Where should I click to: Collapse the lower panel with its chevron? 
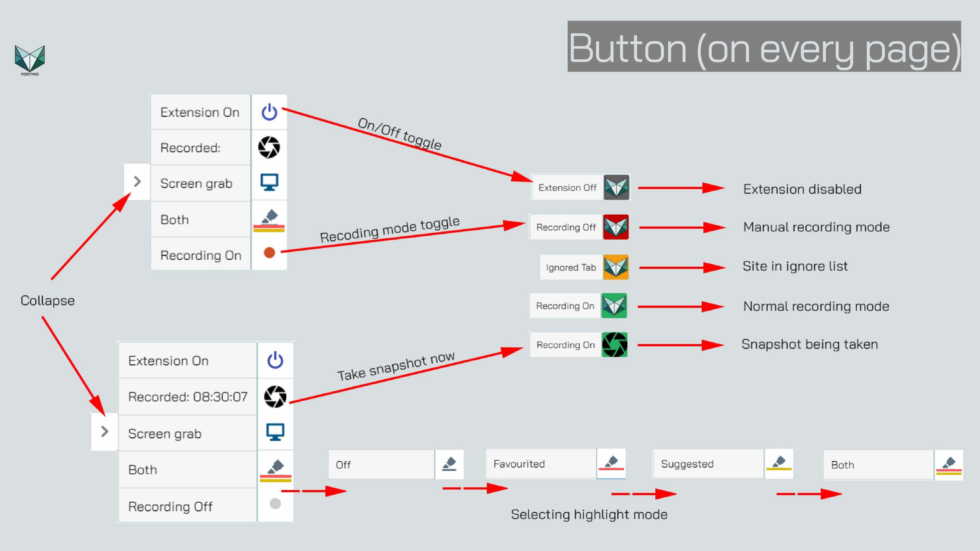pyautogui.click(x=105, y=432)
